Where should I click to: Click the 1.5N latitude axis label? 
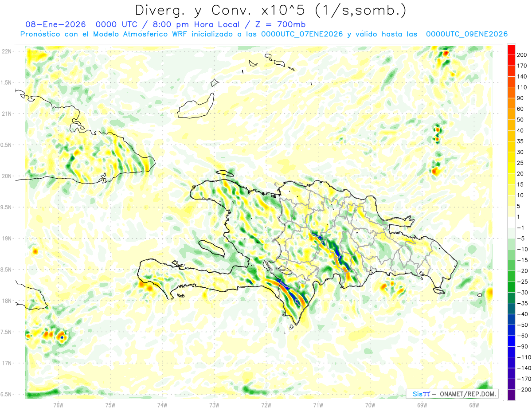pyautogui.click(x=7, y=82)
